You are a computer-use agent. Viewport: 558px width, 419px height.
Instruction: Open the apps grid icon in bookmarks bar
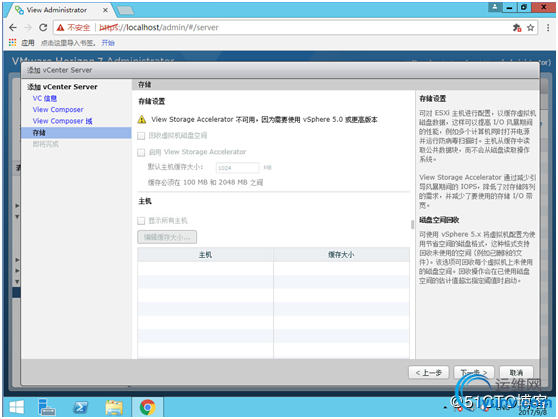(x=12, y=43)
